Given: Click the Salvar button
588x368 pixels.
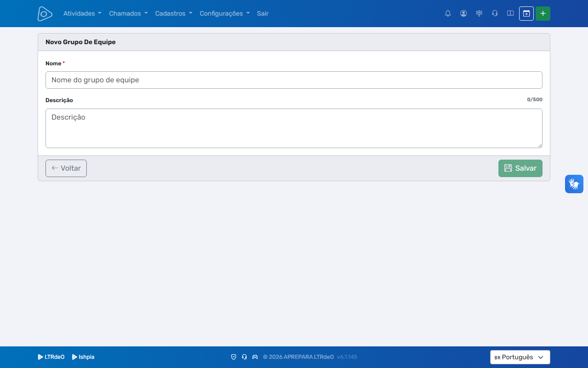Looking at the screenshot, I should (520, 168).
